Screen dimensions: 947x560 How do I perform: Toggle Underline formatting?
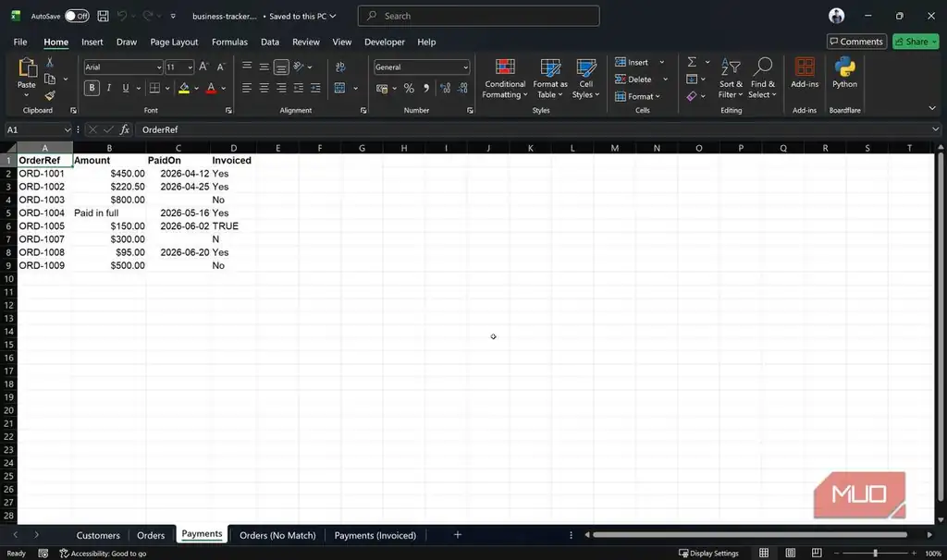click(126, 88)
